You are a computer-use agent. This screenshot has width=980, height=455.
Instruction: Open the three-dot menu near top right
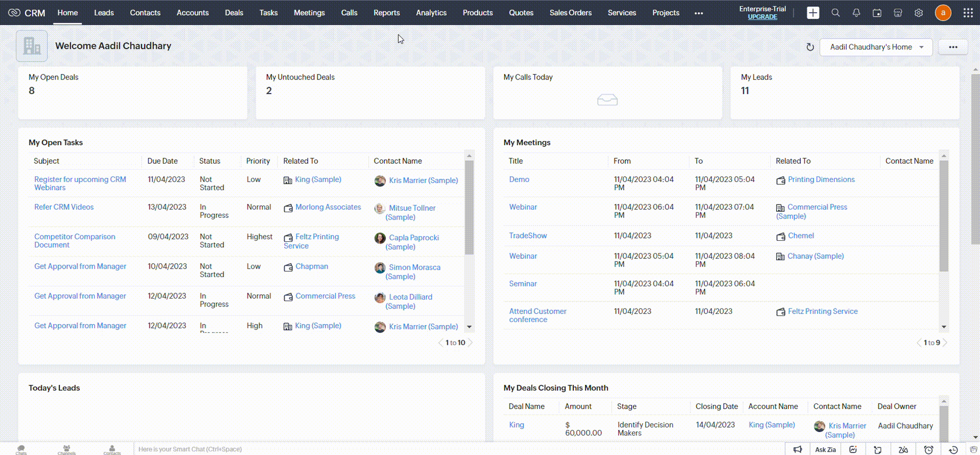coord(953,47)
